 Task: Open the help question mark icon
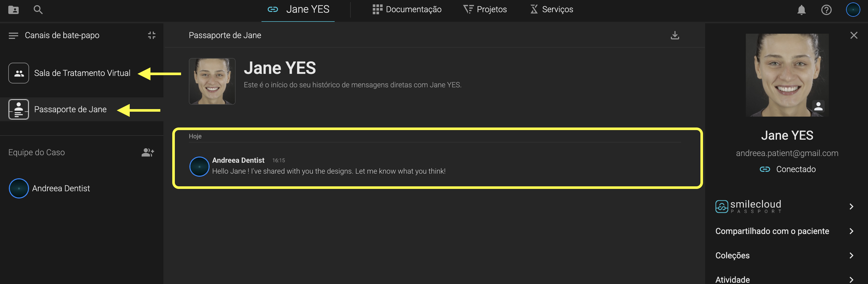826,10
